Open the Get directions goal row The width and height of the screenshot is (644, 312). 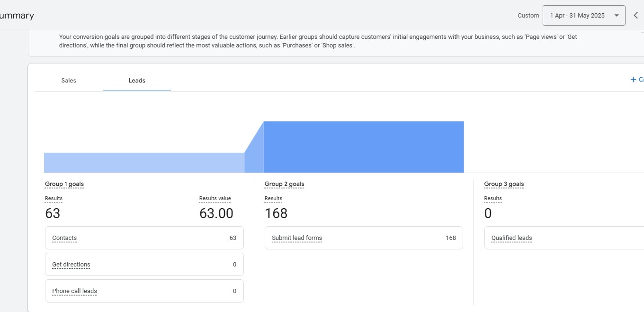tap(144, 265)
